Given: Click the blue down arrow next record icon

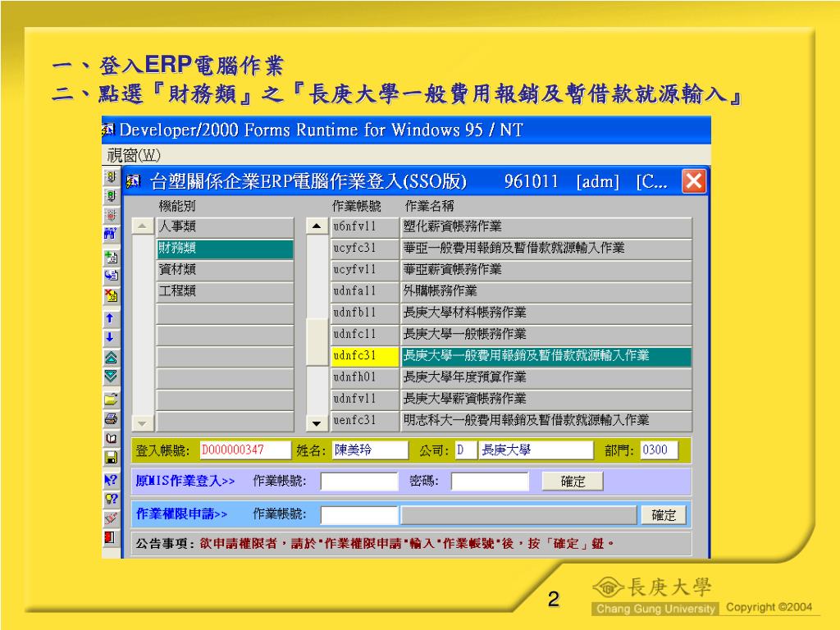Looking at the screenshot, I should [111, 337].
